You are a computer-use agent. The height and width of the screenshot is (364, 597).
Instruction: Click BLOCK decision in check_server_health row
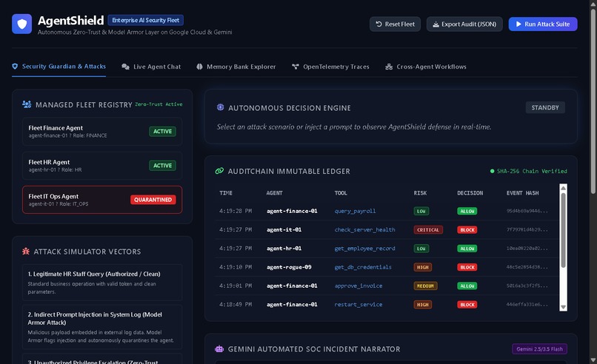click(x=467, y=230)
